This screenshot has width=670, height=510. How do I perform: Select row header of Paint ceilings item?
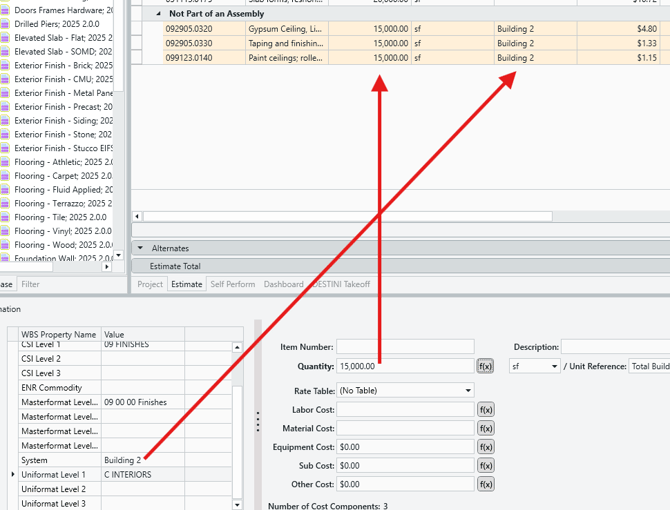point(151,58)
